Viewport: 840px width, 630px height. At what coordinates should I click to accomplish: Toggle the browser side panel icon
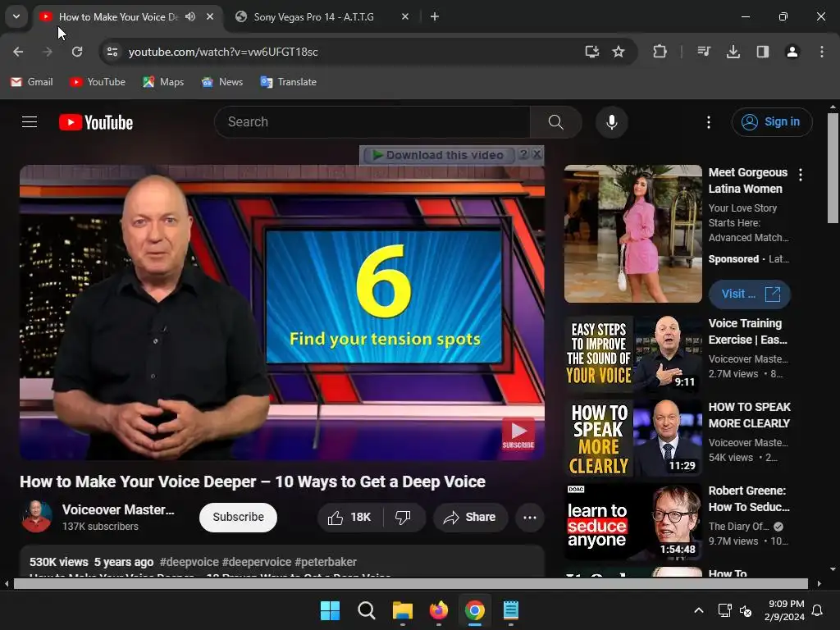coord(763,52)
